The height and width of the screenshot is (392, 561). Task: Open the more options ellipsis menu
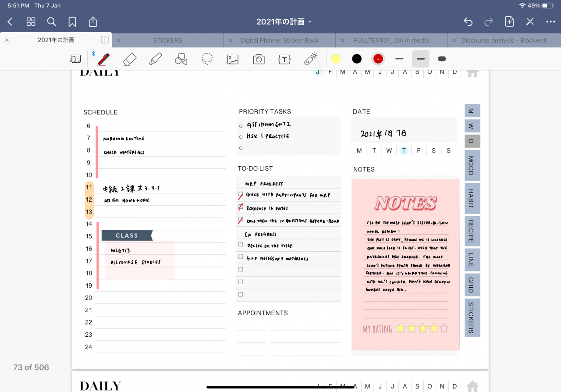(550, 21)
